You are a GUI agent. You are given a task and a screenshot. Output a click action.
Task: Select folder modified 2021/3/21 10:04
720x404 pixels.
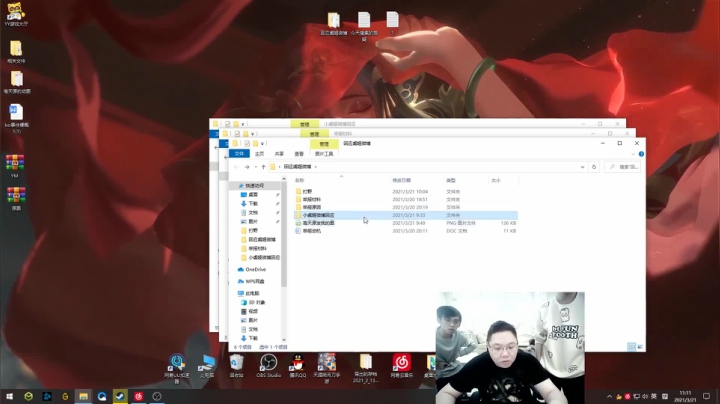406,191
